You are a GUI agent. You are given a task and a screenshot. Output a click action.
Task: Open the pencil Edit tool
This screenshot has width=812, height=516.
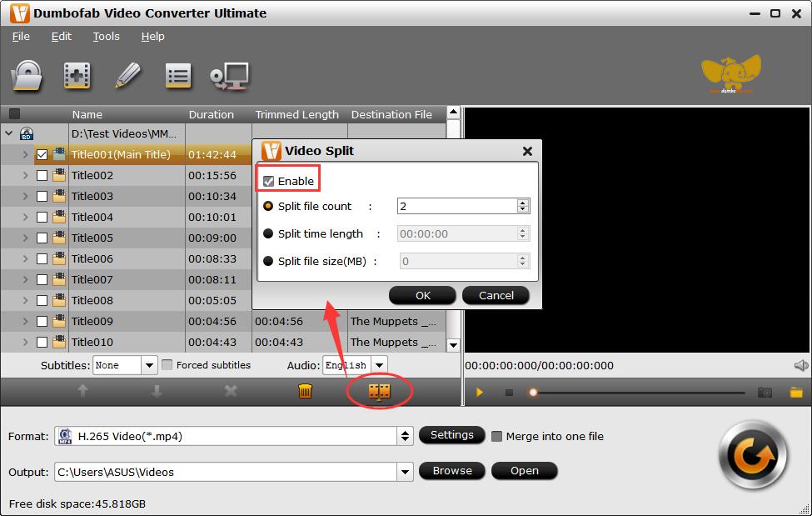[x=127, y=76]
